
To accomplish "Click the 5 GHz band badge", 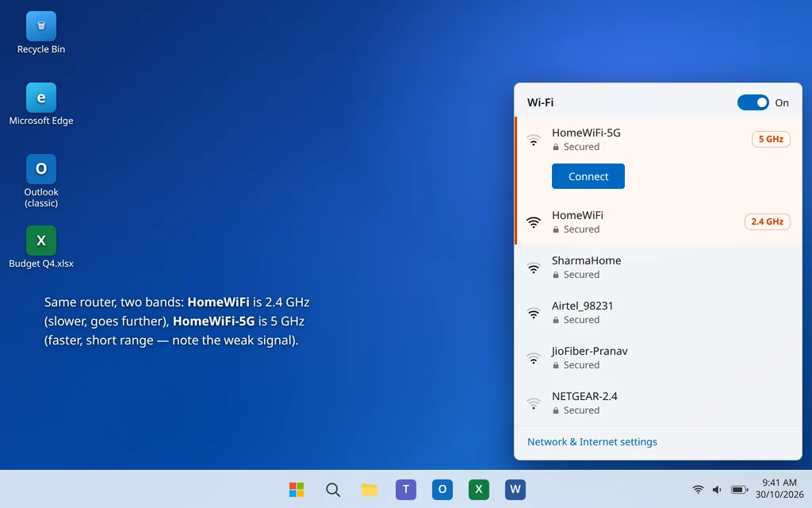I will [771, 139].
